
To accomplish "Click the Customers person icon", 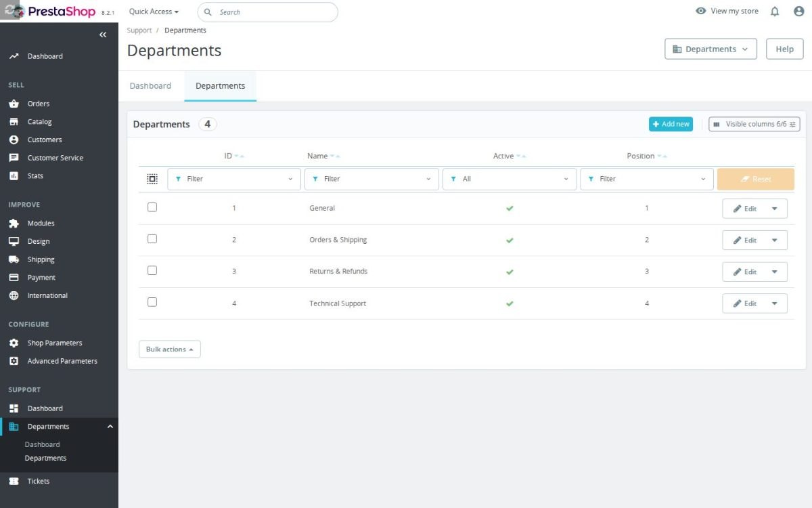I will (x=14, y=140).
